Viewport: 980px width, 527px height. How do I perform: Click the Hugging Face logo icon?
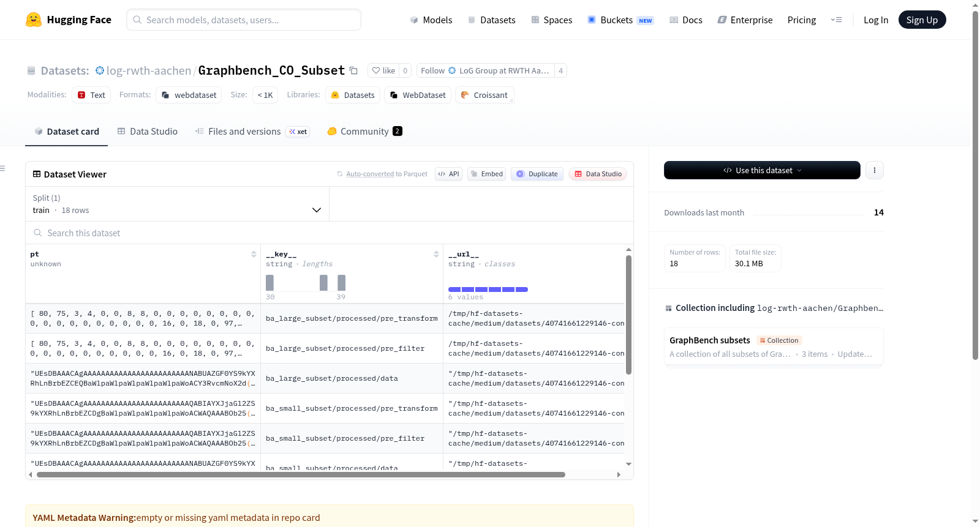click(x=34, y=20)
